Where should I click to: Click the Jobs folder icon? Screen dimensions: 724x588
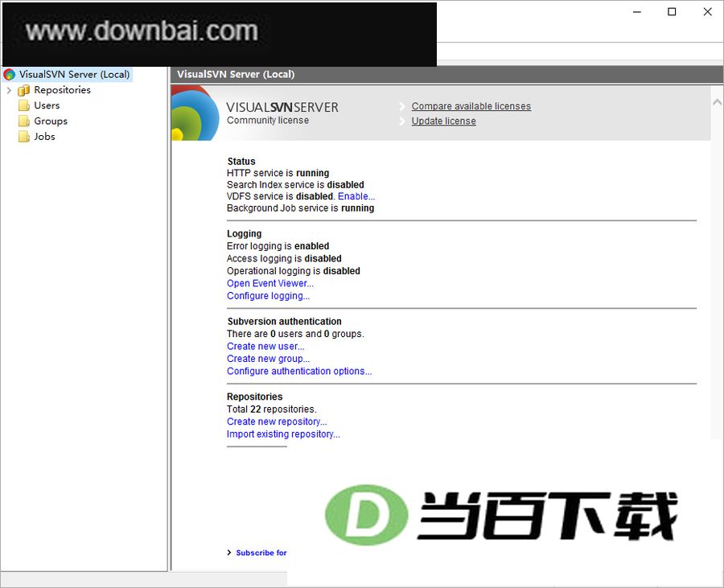[24, 137]
